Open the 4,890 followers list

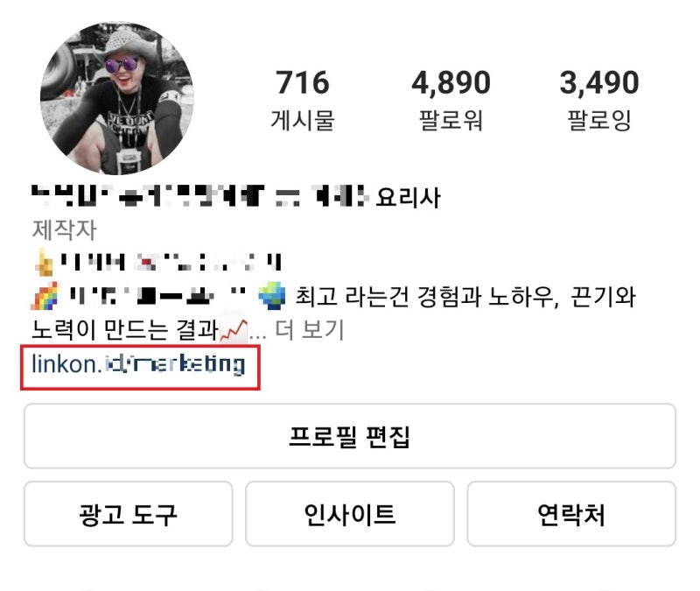click(x=451, y=82)
